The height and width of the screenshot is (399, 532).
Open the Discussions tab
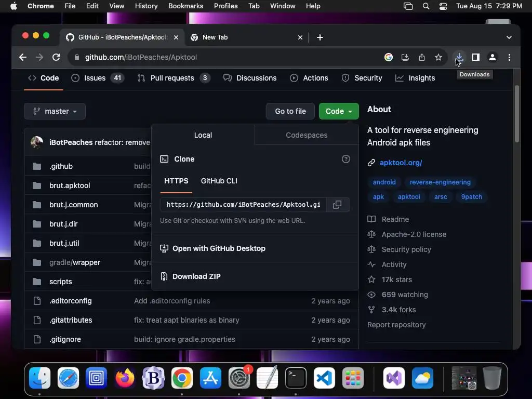[250, 78]
